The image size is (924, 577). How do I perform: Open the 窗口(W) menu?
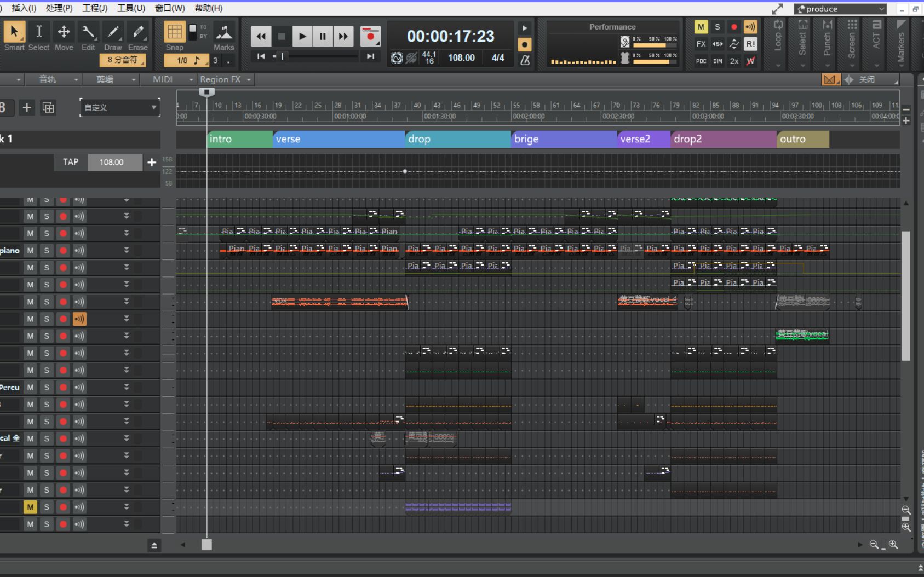click(169, 8)
